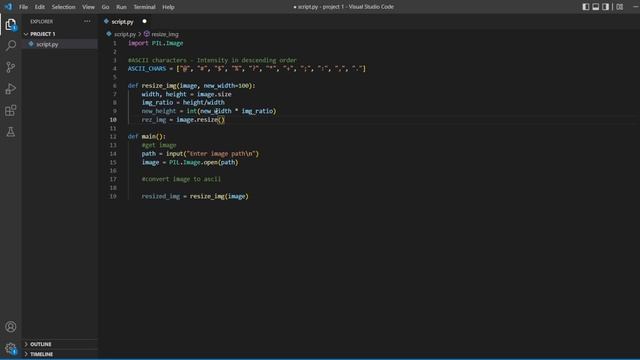640x360 pixels.
Task: Click the resize_img symbol icon in breadcrumb
Action: tap(147, 34)
